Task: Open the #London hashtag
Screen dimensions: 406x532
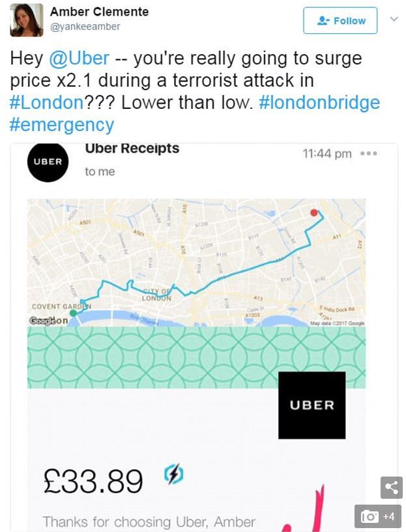Action: click(x=46, y=102)
